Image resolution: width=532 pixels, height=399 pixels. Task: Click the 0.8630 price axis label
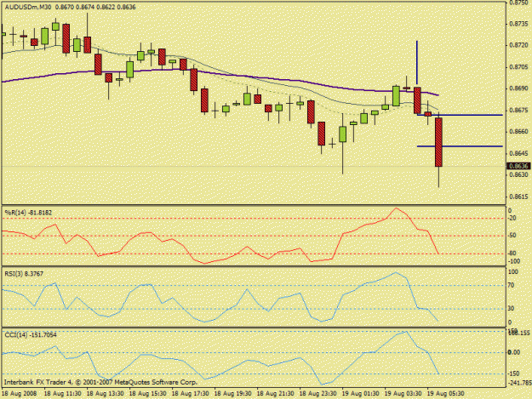[x=518, y=175]
